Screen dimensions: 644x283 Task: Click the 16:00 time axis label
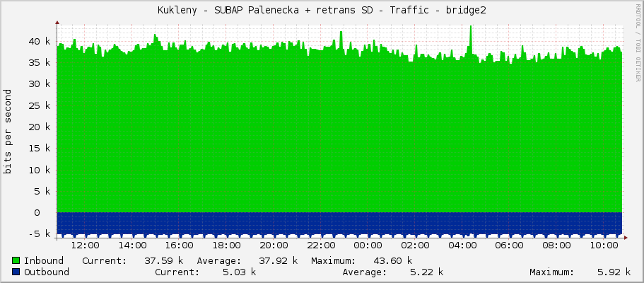pos(179,246)
